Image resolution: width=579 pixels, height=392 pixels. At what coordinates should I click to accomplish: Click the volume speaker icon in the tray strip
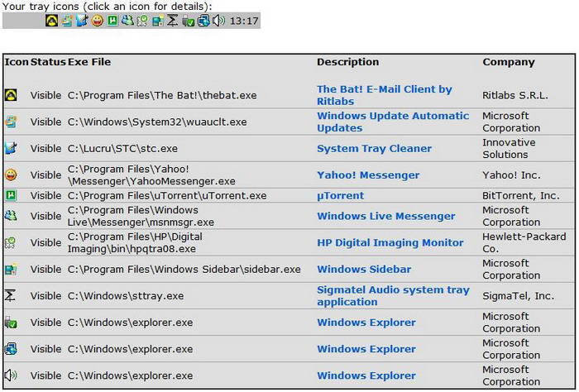click(x=218, y=21)
